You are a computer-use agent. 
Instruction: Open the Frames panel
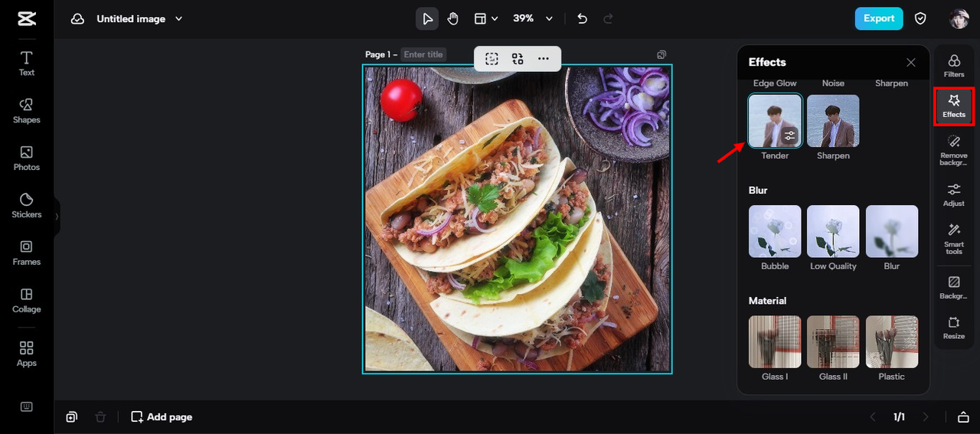click(x=27, y=253)
